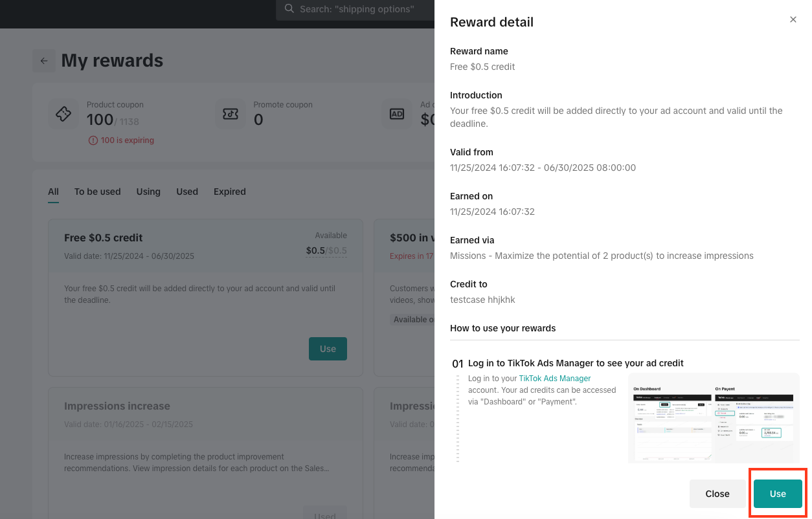Switch to the To be used tab
812x519 pixels.
pyautogui.click(x=97, y=192)
